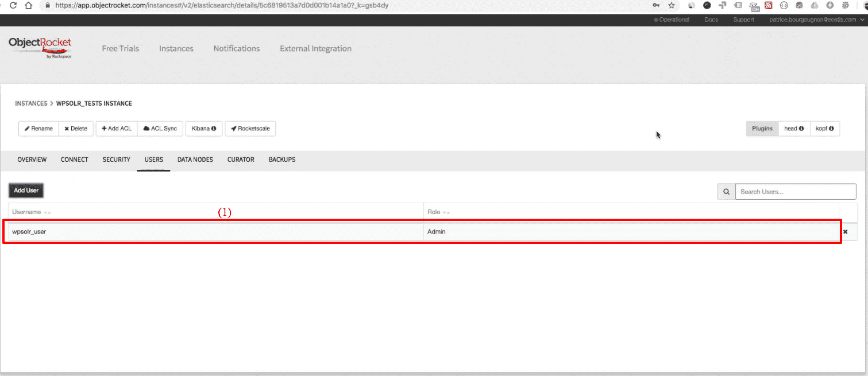The height and width of the screenshot is (376, 868).
Task: Click the Plugins label button
Action: [x=762, y=129]
